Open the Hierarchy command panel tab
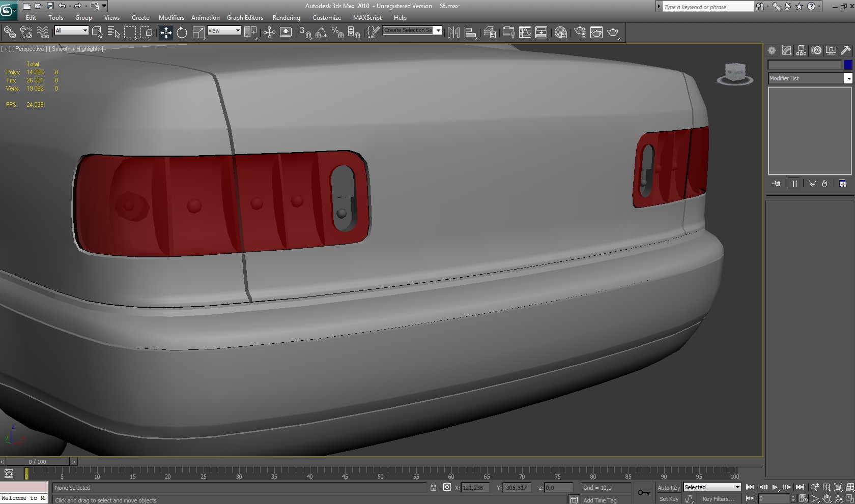 pyautogui.click(x=802, y=50)
